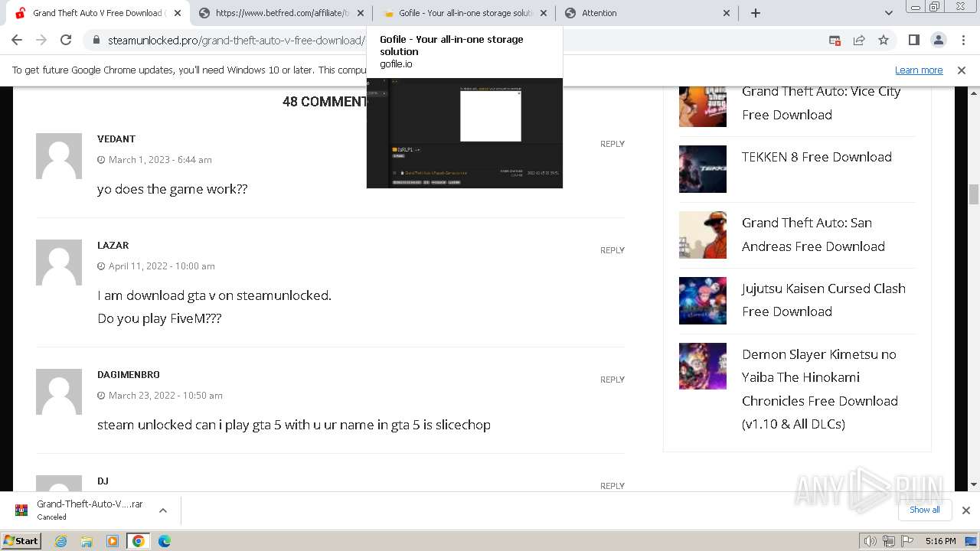Screen dimensions: 980x551
Task: Open TEKKEN 8 Free Download link
Action: coord(817,157)
